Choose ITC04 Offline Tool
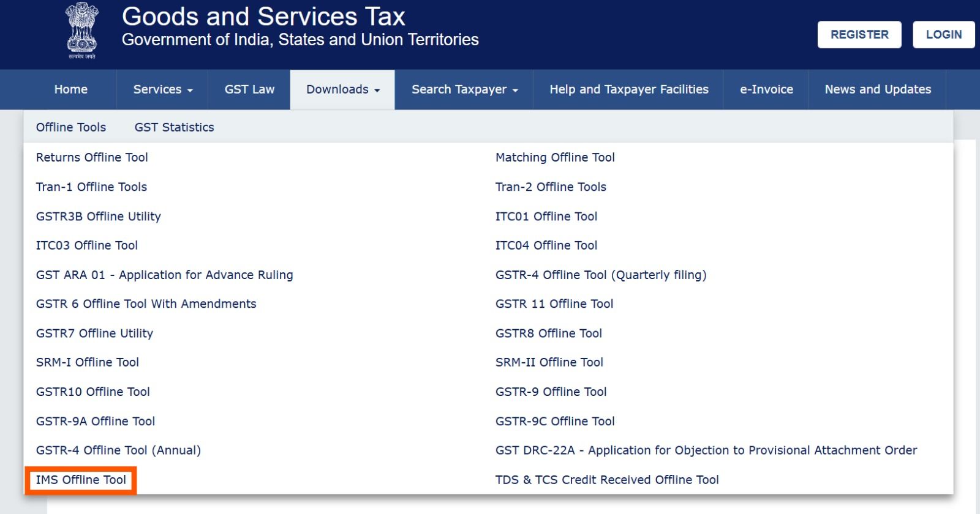 pos(546,245)
